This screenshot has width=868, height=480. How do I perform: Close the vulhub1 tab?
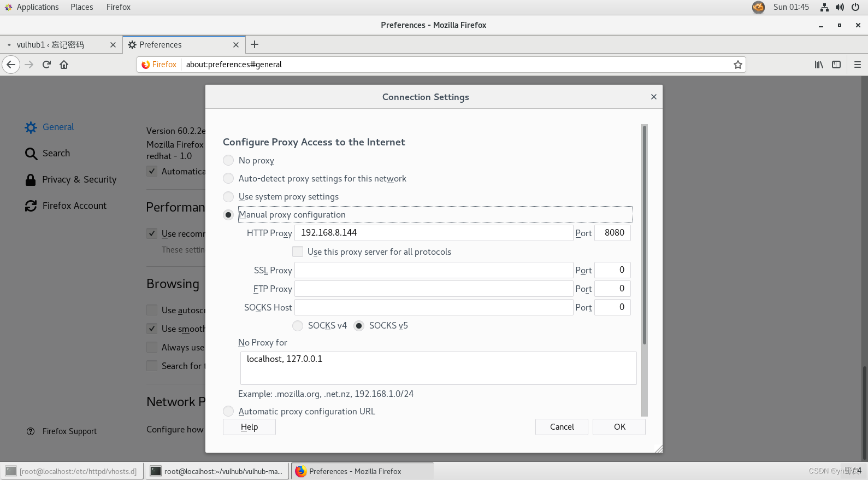click(x=113, y=45)
